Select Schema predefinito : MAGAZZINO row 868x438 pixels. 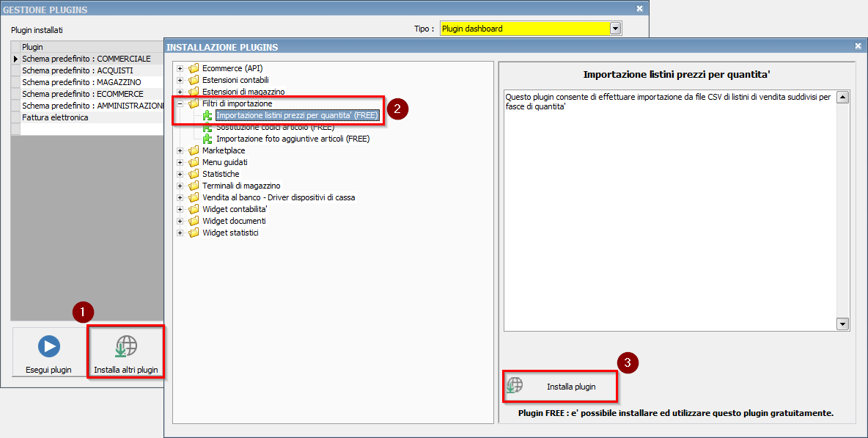coord(81,82)
